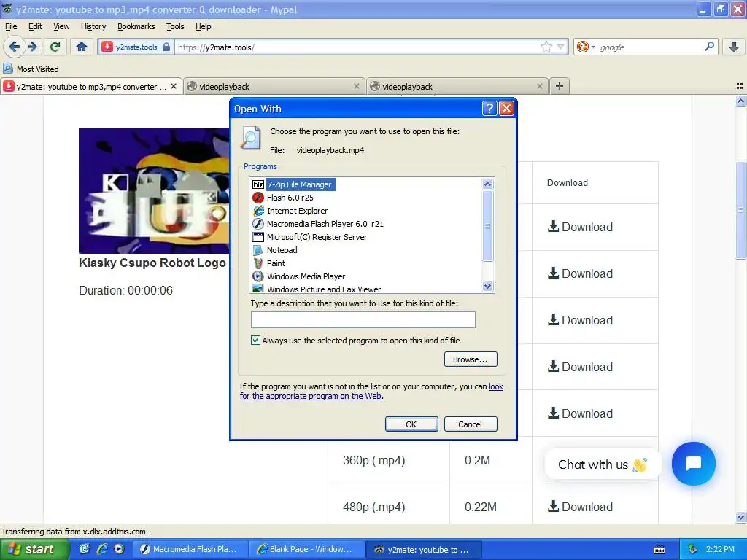Download the 480p (.mp4) video

[x=580, y=507]
